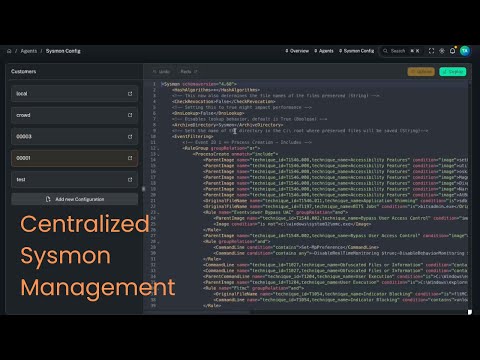
Task: Collapse the RuleGroup fold at line 12
Action: 158,148
